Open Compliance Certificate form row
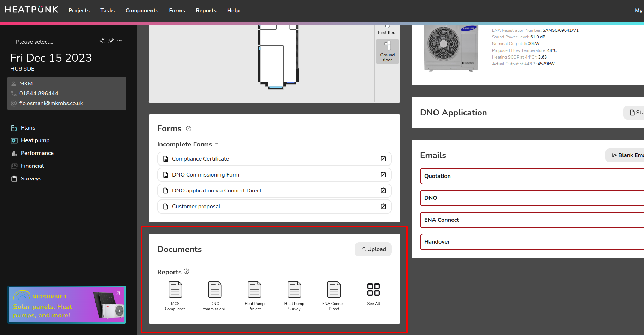The image size is (644, 335). [x=274, y=159]
